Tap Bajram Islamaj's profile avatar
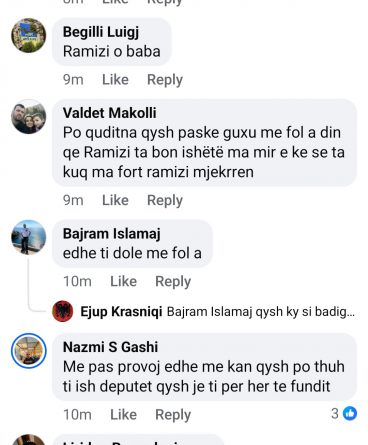368x445 pixels. (x=29, y=237)
